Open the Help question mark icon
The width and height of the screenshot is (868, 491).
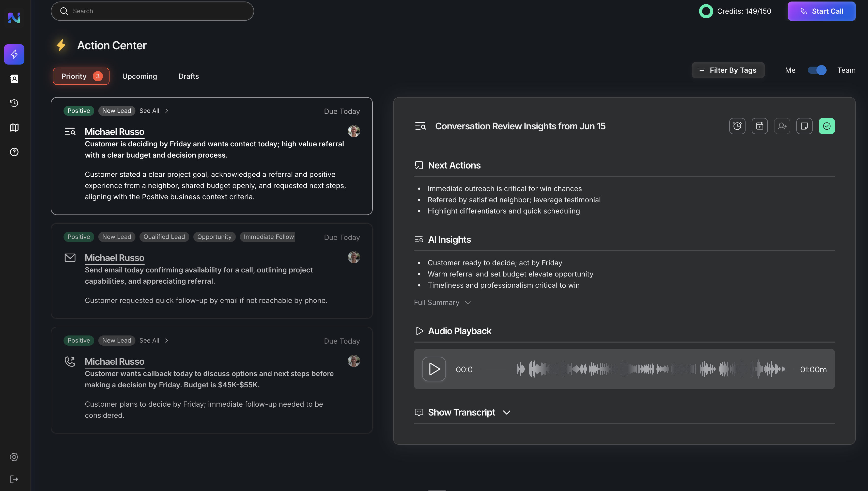coord(14,152)
